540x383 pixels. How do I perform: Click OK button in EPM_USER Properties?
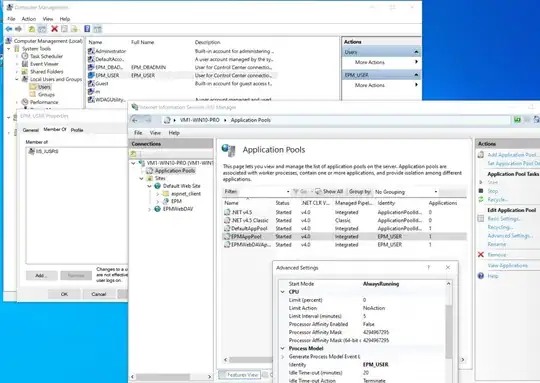pyautogui.click(x=64, y=294)
